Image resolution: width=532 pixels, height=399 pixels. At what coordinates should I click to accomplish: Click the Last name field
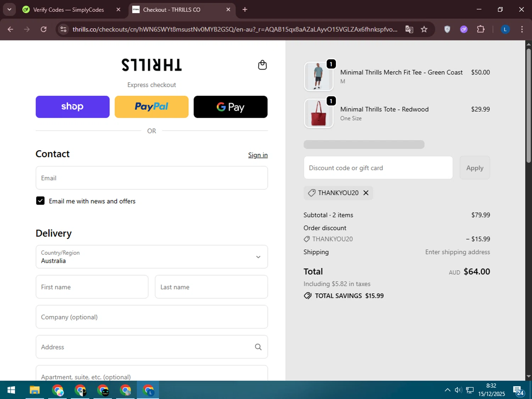[211, 287]
